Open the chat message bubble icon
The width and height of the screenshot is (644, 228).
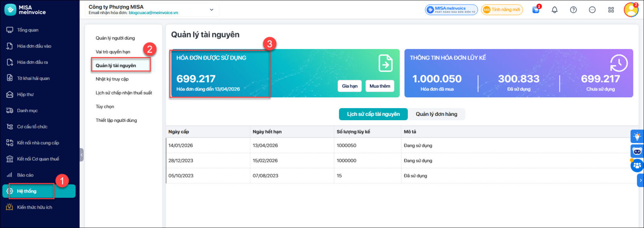pos(592,10)
